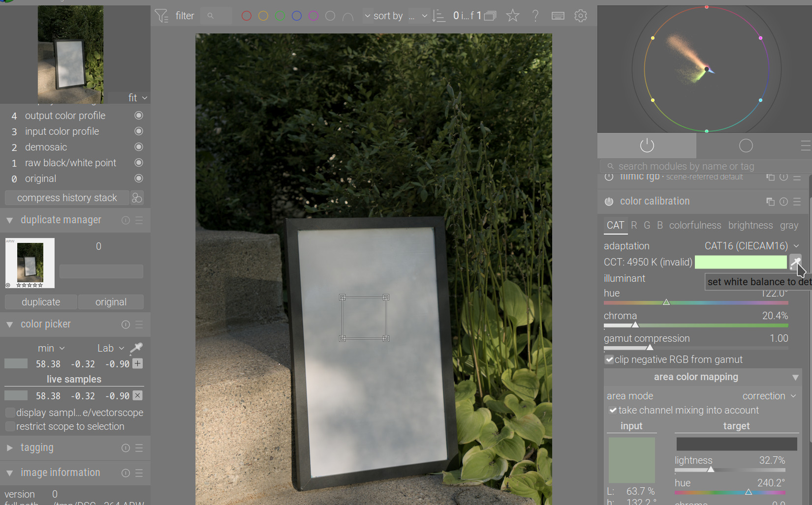Image resolution: width=812 pixels, height=505 pixels.
Task: Click the white balance picker next to CCT
Action: pyautogui.click(x=795, y=262)
